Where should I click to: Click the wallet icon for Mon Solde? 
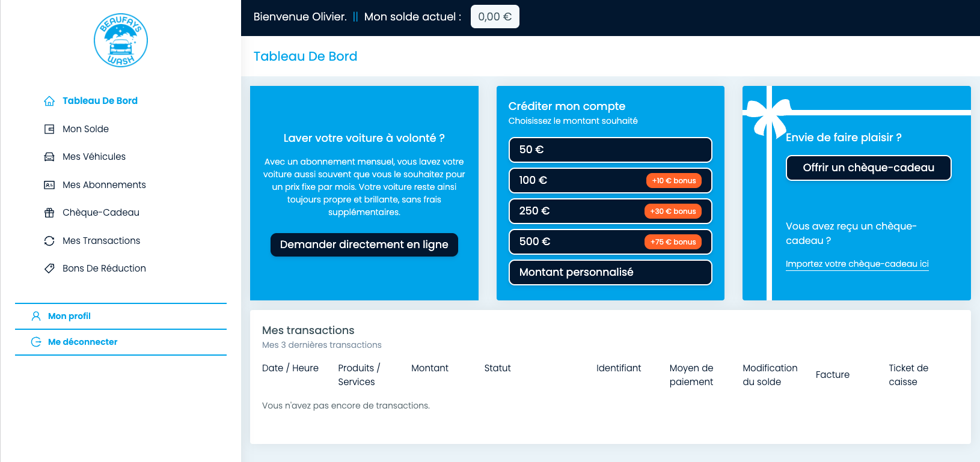[49, 129]
